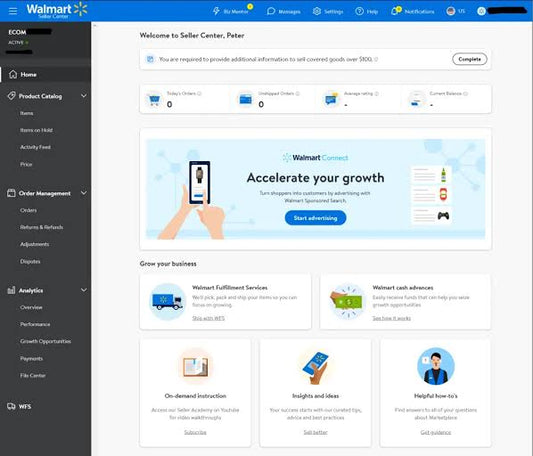Screen dimensions: 533x456
Task: Click the Insights and ideas phone image
Action: (315, 367)
